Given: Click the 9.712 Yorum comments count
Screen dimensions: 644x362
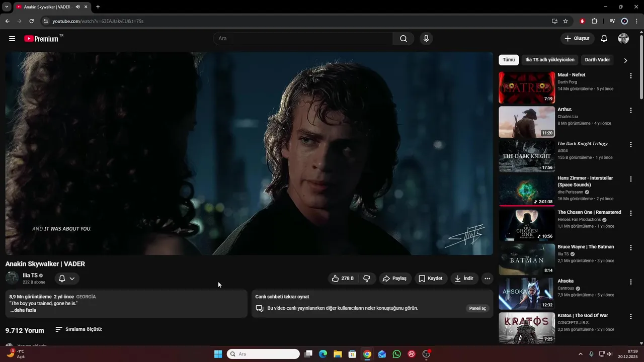Looking at the screenshot, I should click(x=25, y=330).
